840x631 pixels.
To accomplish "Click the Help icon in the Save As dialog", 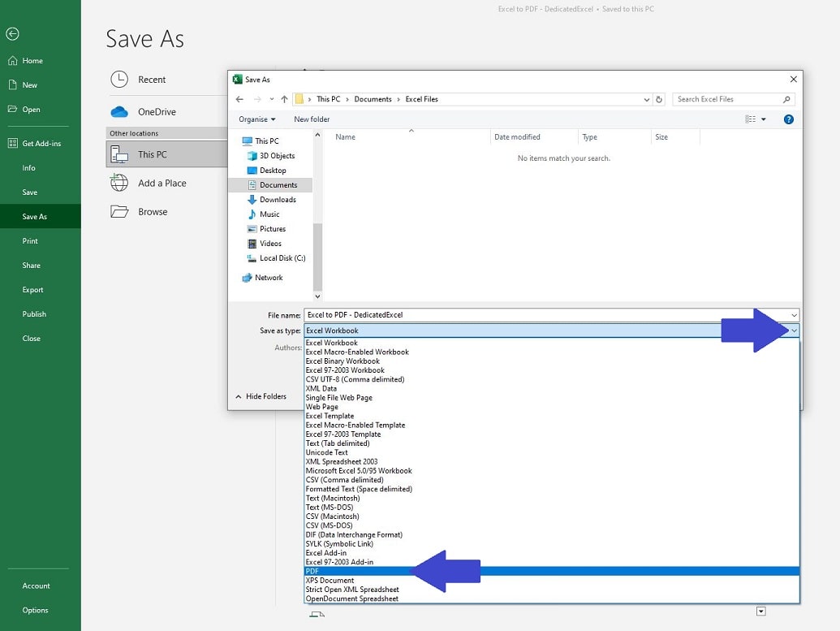I will point(788,119).
